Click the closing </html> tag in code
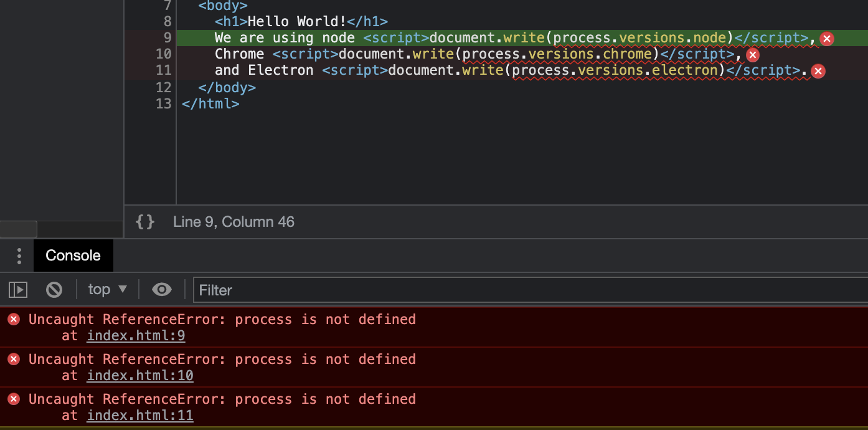This screenshot has width=868, height=430. (210, 103)
